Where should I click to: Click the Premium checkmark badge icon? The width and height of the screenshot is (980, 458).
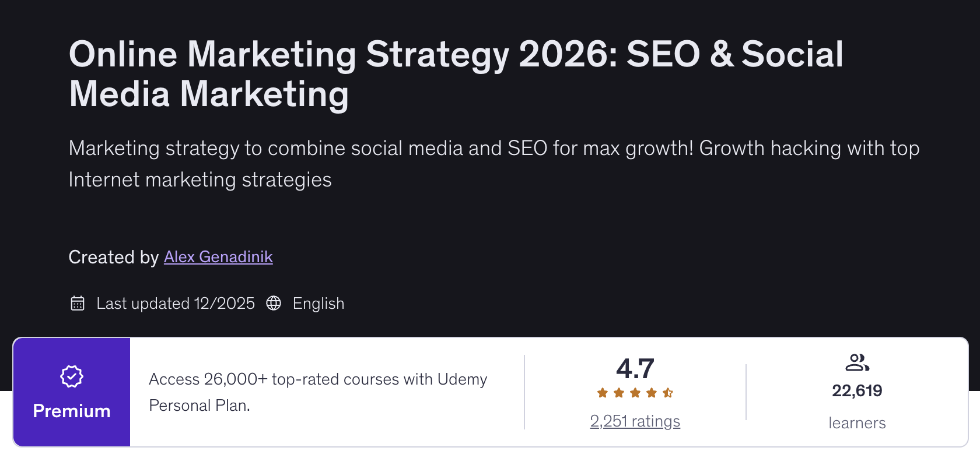72,376
